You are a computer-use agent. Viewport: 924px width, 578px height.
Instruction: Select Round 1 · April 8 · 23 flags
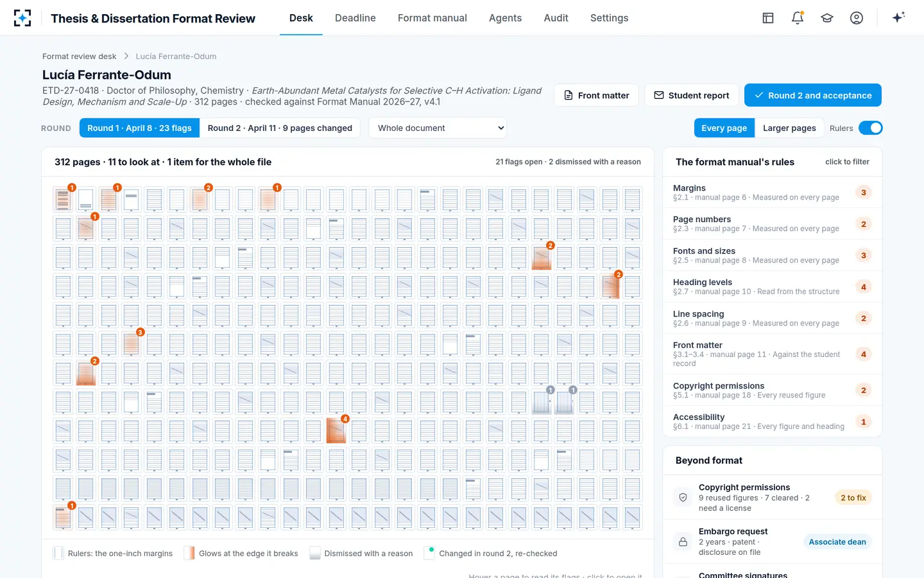[x=139, y=128]
